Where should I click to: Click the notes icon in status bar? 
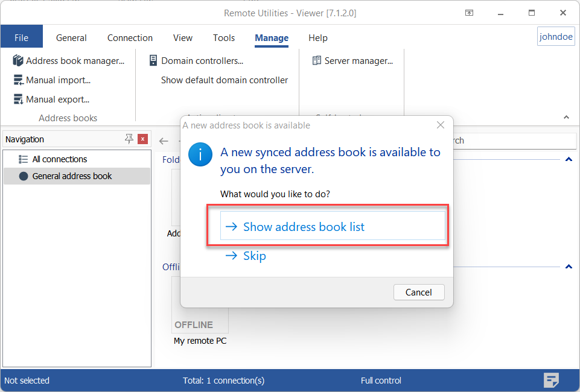551,380
